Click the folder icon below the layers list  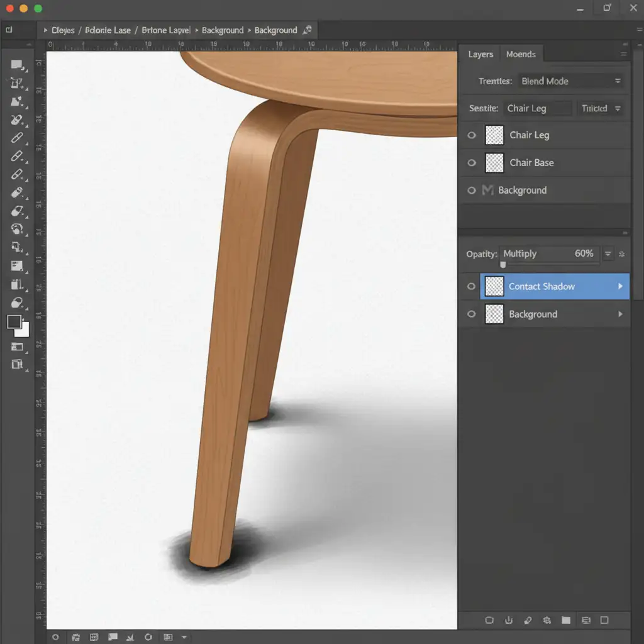[x=566, y=620]
